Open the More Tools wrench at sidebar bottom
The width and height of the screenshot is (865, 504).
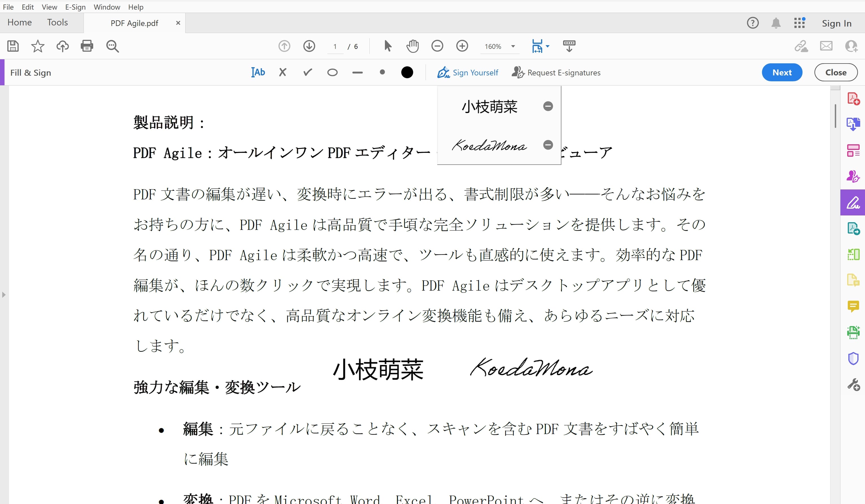(x=854, y=385)
